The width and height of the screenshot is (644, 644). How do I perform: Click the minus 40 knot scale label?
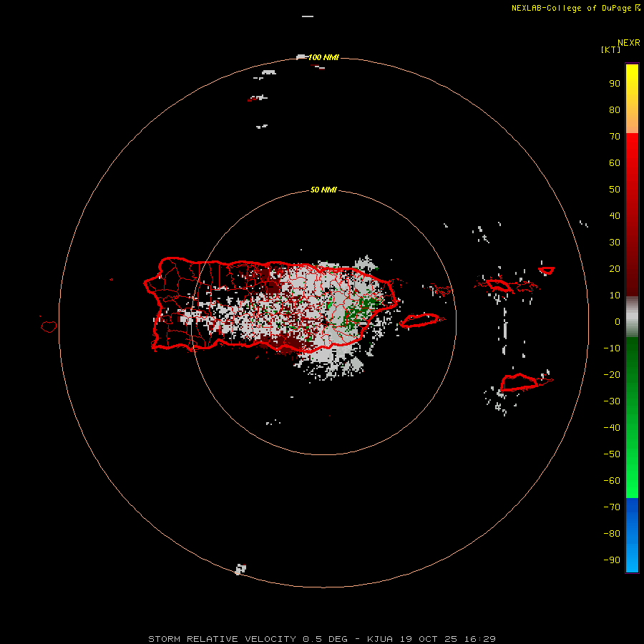[612, 428]
